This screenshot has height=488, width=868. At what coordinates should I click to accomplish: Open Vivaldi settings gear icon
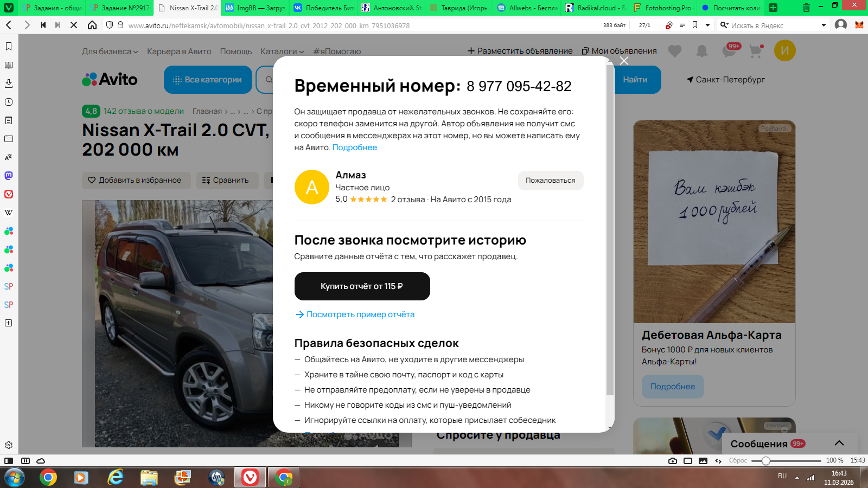point(9,445)
